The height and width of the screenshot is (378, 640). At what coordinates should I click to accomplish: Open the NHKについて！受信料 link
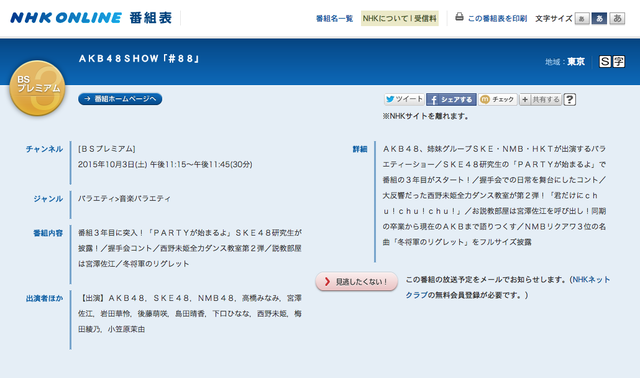coord(400,18)
